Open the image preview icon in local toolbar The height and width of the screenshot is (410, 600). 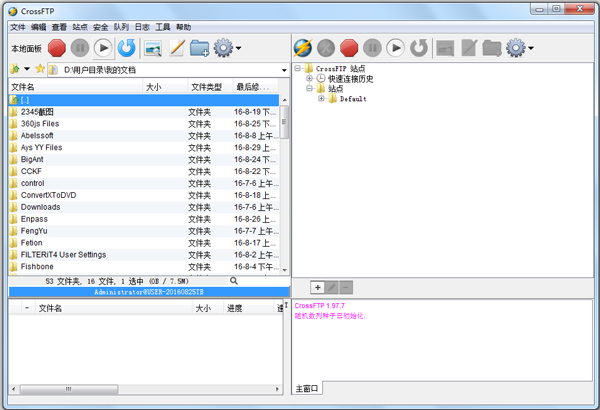153,49
